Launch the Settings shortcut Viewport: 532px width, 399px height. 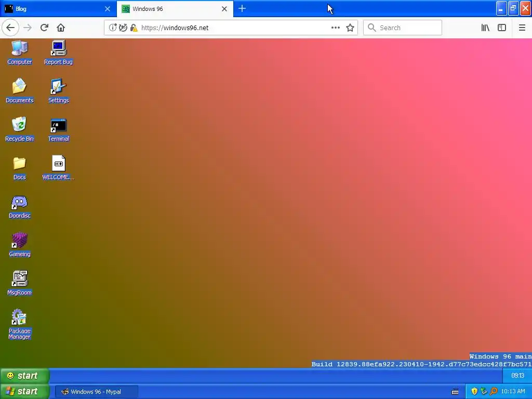point(58,90)
